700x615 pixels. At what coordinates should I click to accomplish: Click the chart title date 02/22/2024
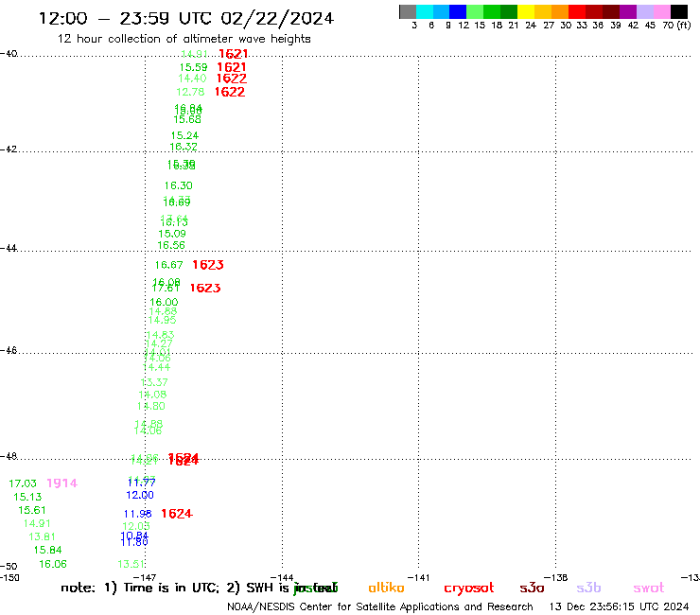click(x=277, y=19)
